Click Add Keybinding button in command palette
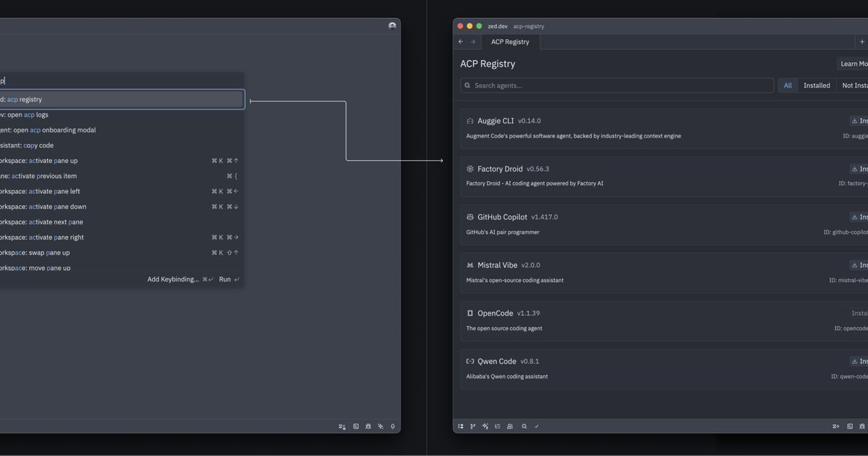 click(180, 279)
